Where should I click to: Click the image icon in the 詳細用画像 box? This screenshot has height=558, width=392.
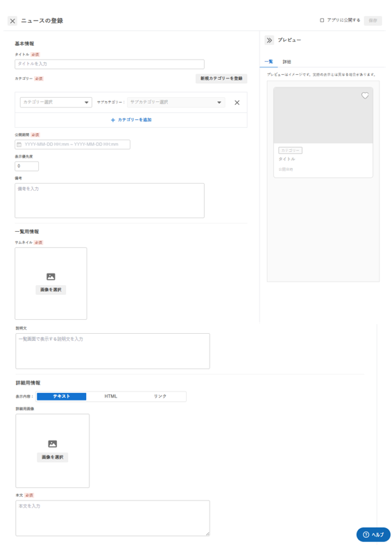coord(52,443)
